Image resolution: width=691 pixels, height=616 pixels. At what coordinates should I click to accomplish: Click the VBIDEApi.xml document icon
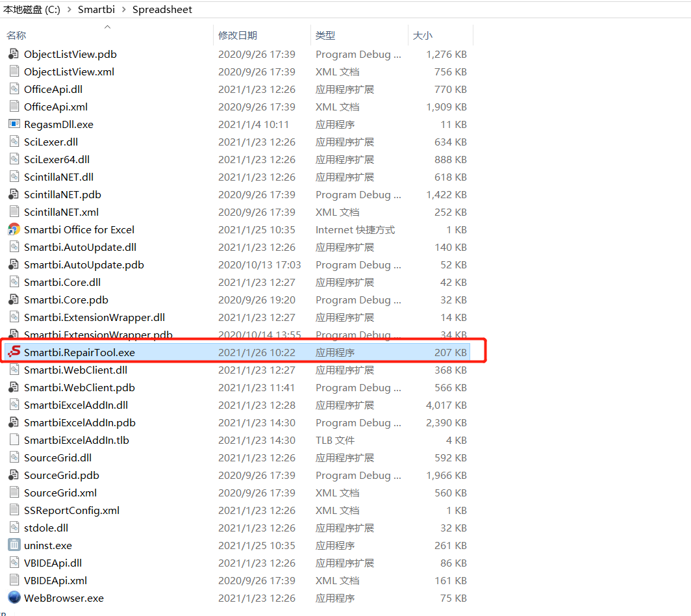click(14, 580)
